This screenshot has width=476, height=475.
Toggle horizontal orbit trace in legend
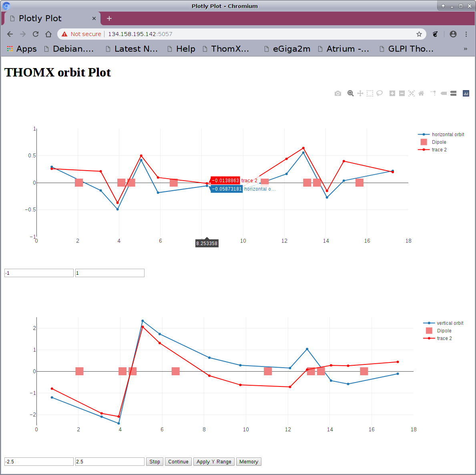448,135
